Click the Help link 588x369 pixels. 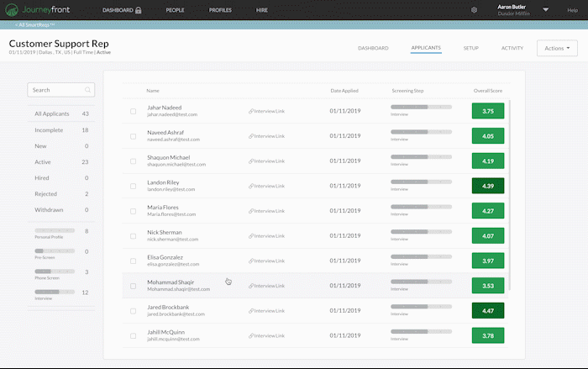[572, 10]
